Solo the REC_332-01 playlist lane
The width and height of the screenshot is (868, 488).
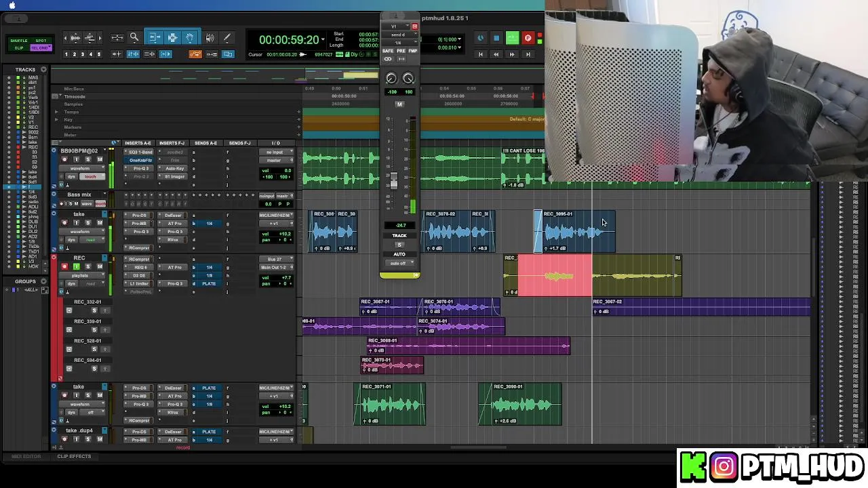94,310
